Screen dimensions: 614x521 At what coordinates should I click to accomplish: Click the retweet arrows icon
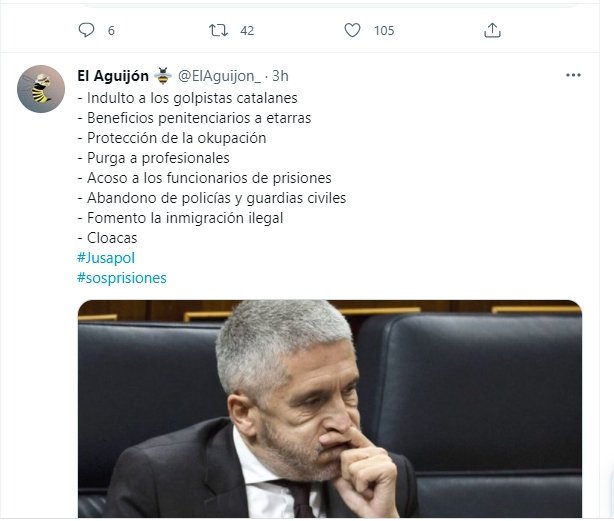[x=218, y=30]
